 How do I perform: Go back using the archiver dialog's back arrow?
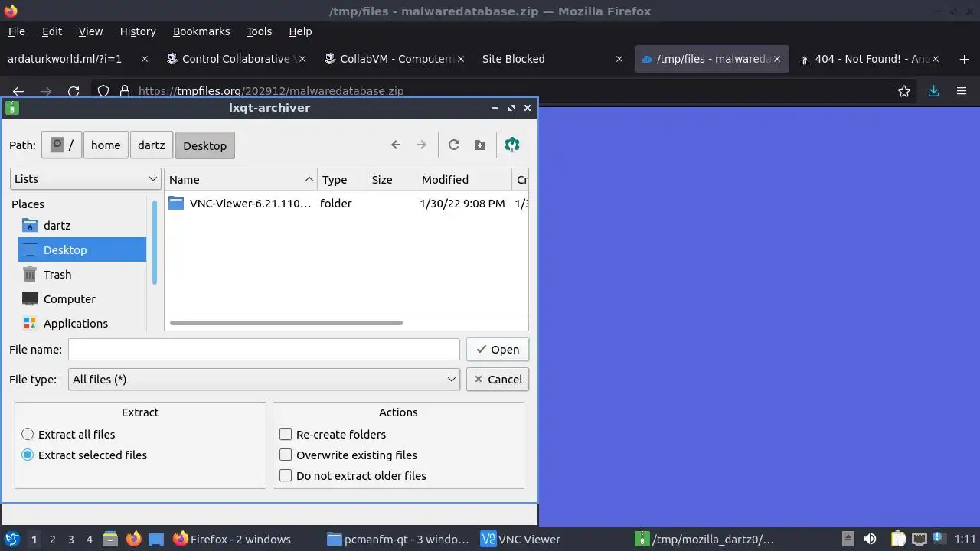tap(396, 145)
